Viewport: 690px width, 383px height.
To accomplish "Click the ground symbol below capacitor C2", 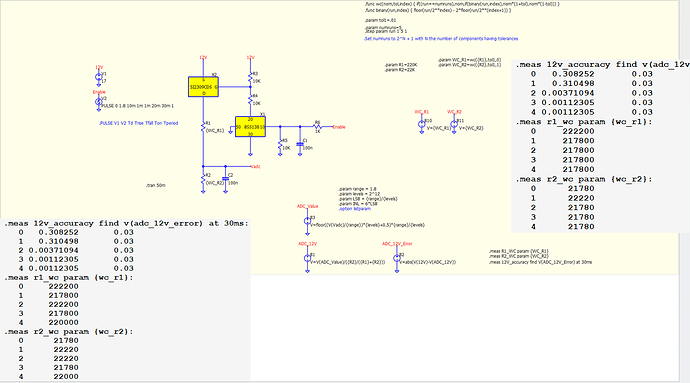I will 225,191.
